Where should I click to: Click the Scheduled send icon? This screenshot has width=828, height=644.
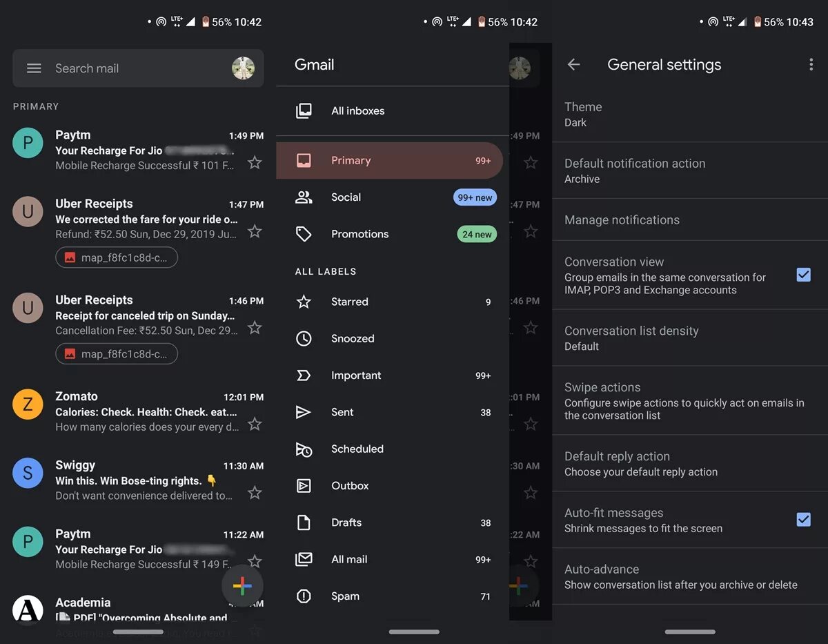(304, 449)
